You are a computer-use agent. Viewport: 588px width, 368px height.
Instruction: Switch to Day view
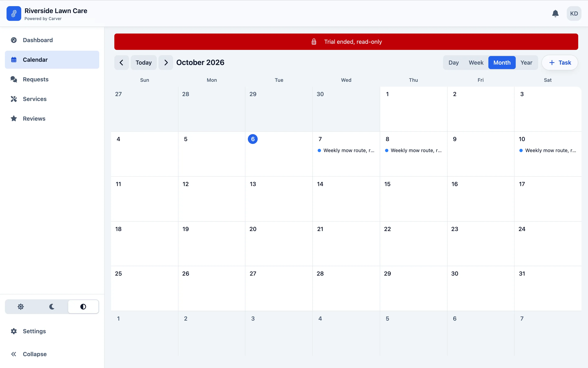[x=453, y=63]
